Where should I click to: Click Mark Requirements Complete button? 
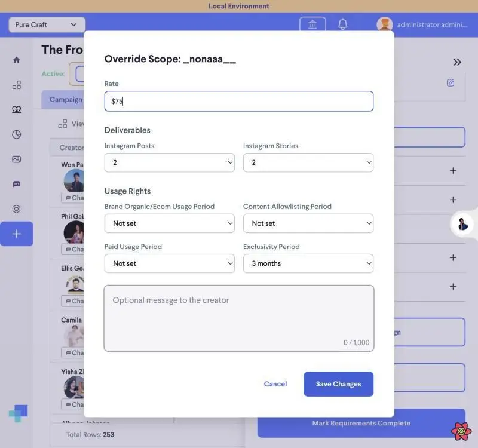coord(361,423)
